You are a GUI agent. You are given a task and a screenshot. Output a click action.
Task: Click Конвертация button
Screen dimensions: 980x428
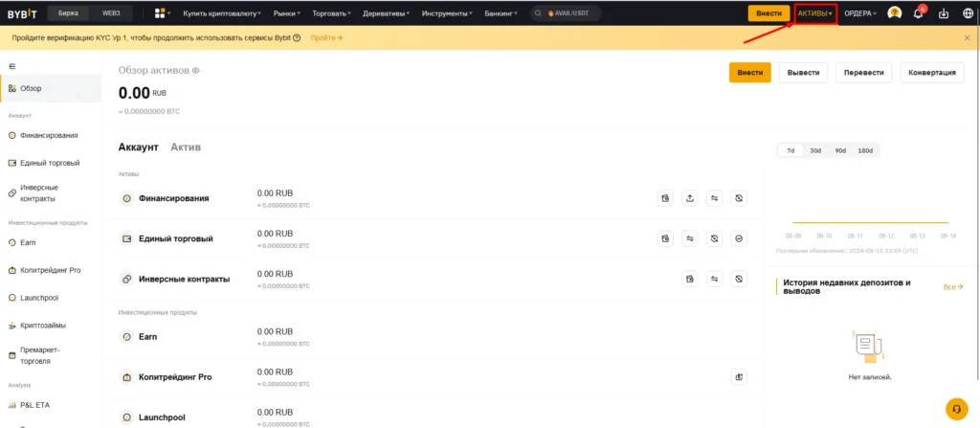932,73
